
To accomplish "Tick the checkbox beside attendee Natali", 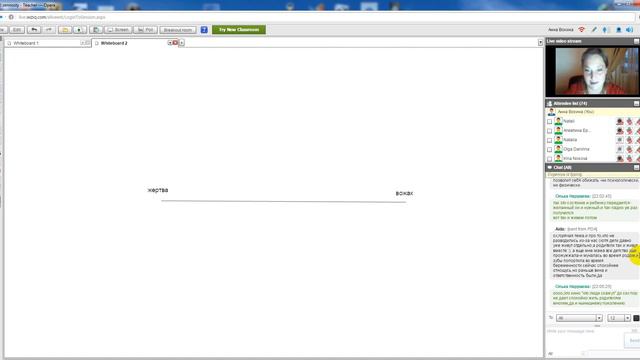I will tap(549, 122).
